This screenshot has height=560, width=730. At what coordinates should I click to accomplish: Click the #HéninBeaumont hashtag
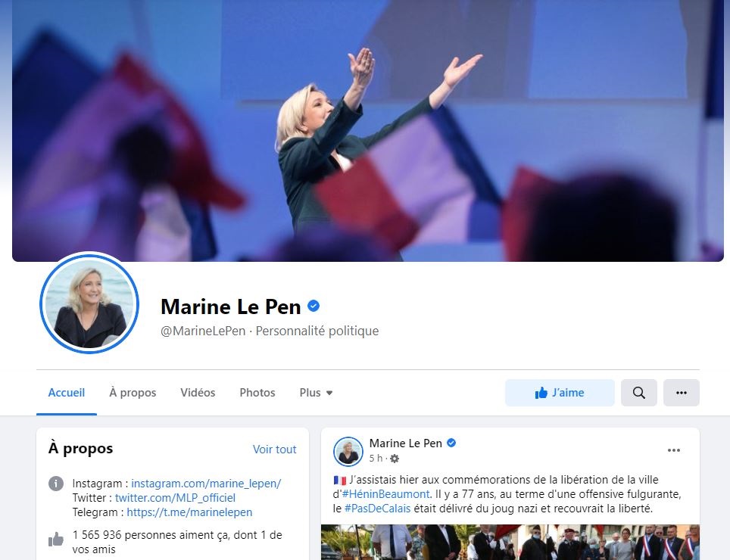(386, 494)
